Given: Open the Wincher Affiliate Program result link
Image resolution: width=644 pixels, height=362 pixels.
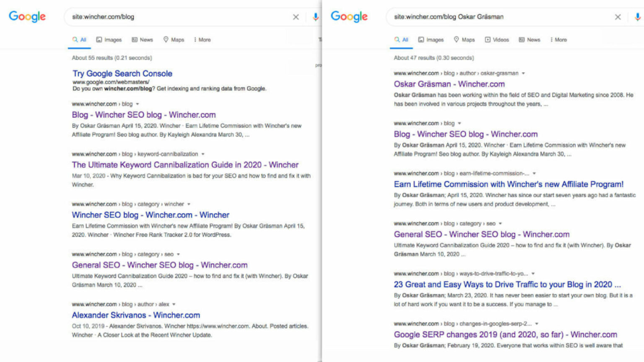Looking at the screenshot, I should (508, 184).
